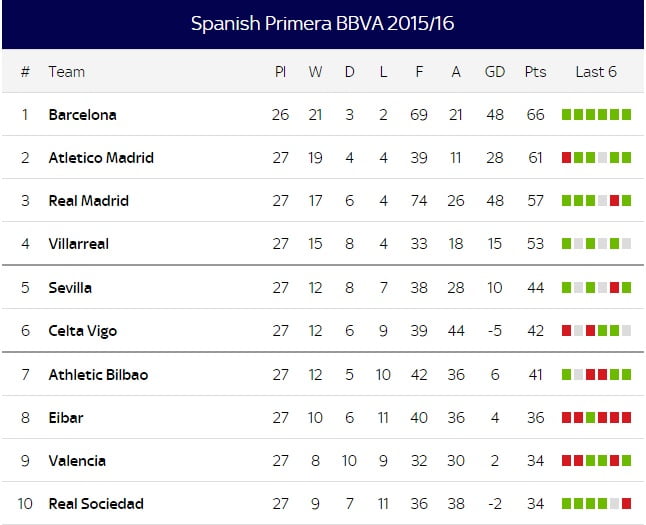Click the Team column header
Viewport: 646px width, 525px height.
click(x=67, y=72)
